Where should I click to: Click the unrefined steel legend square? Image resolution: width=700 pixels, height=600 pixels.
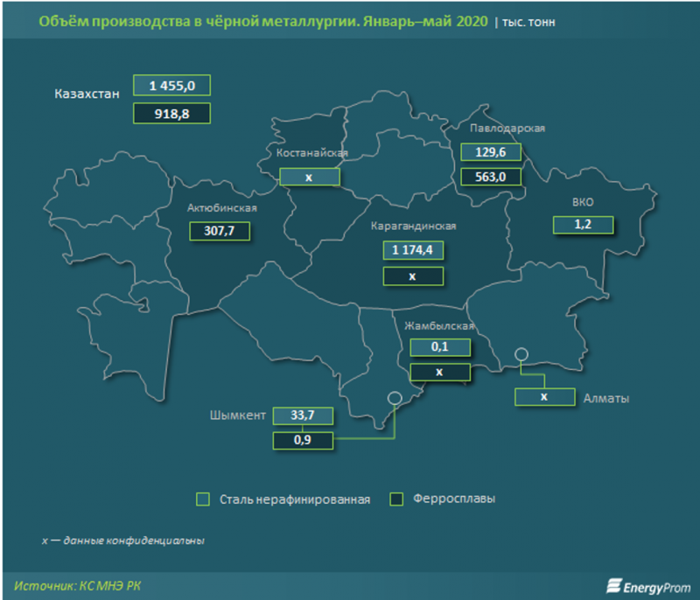[203, 499]
